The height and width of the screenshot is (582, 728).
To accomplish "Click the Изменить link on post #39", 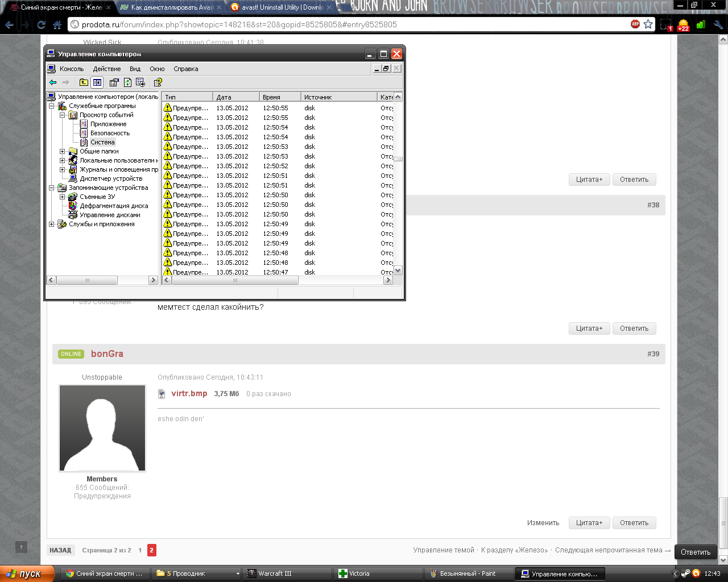I will 543,523.
